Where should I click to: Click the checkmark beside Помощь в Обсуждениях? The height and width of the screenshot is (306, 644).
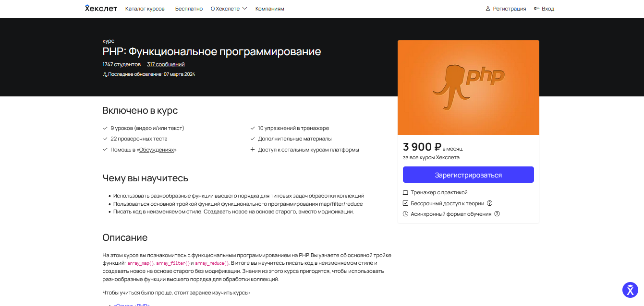pos(105,150)
